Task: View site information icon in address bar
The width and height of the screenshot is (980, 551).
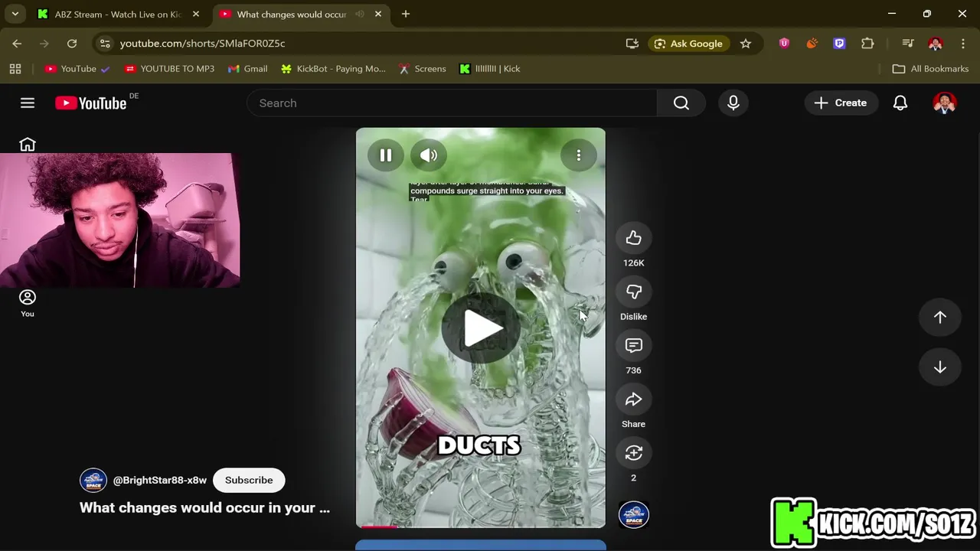Action: pyautogui.click(x=106, y=44)
